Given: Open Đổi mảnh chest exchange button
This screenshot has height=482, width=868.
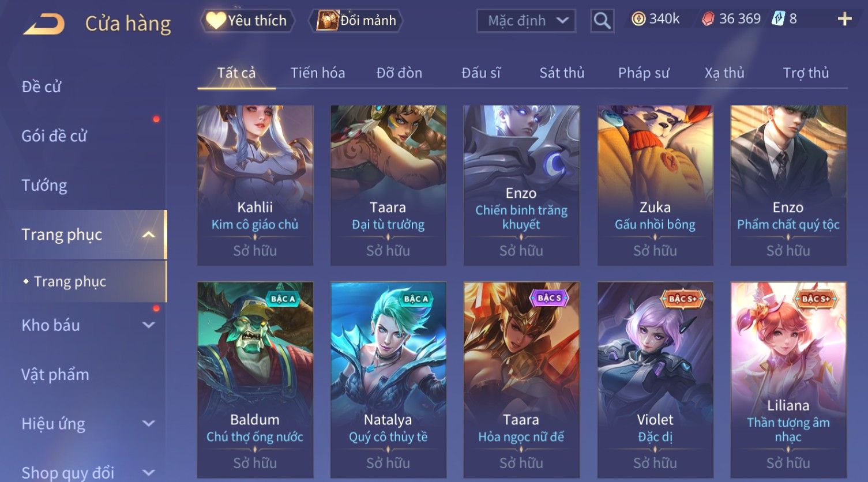Looking at the screenshot, I should tap(356, 21).
